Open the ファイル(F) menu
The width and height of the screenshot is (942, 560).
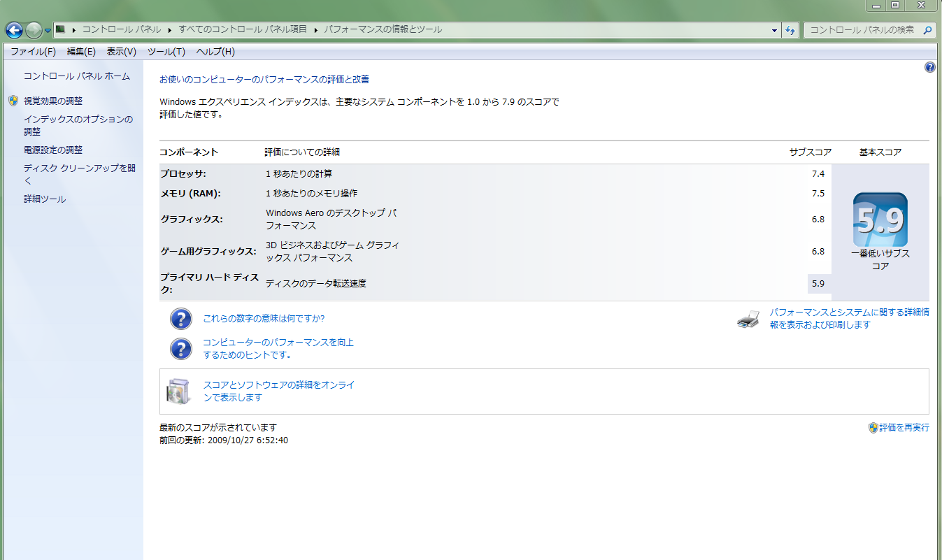(x=33, y=52)
